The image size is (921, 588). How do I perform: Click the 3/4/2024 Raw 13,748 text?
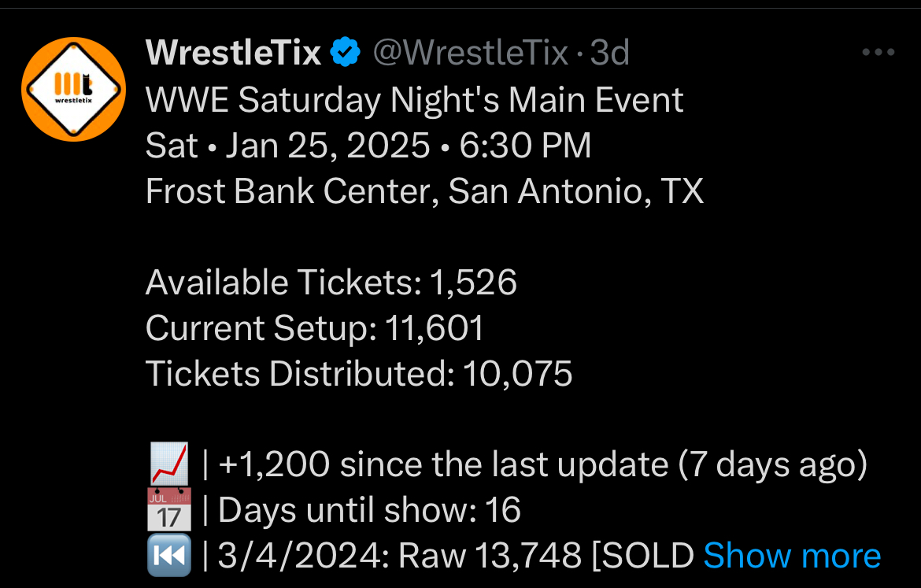(399, 557)
